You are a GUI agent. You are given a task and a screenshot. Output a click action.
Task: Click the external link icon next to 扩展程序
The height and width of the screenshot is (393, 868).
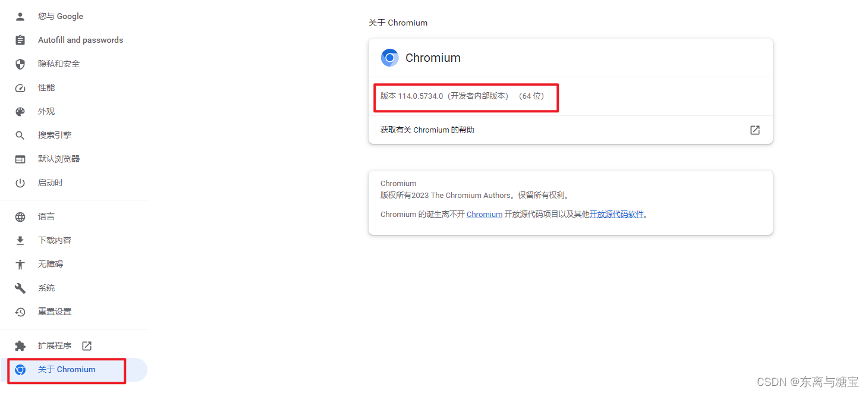87,345
